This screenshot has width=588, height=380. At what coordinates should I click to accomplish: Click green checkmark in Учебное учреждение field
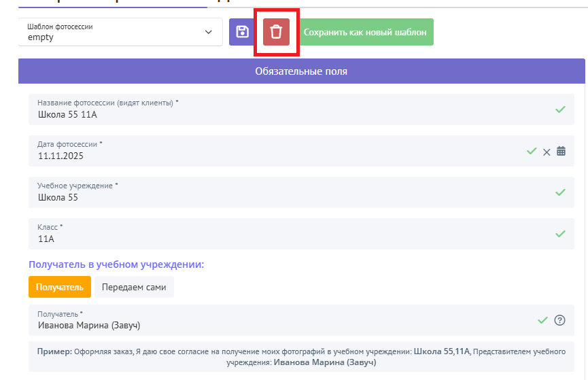[x=560, y=192]
